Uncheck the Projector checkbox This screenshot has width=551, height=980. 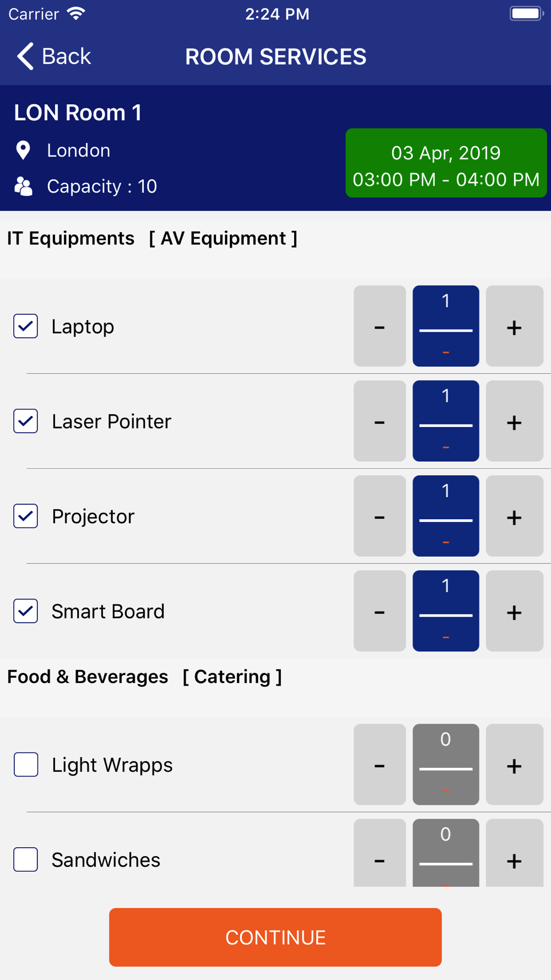[26, 516]
